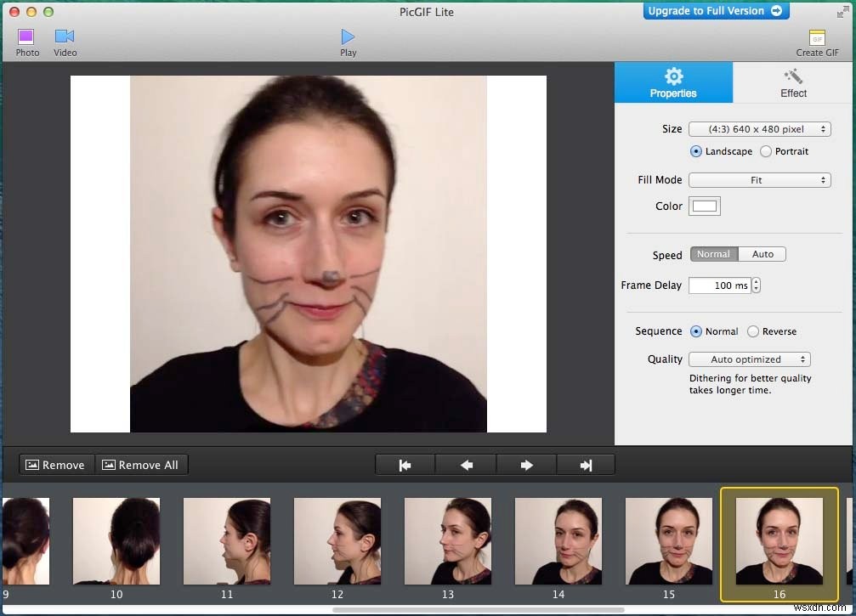
Task: Select the Portrait orientation radio button
Action: click(x=764, y=151)
